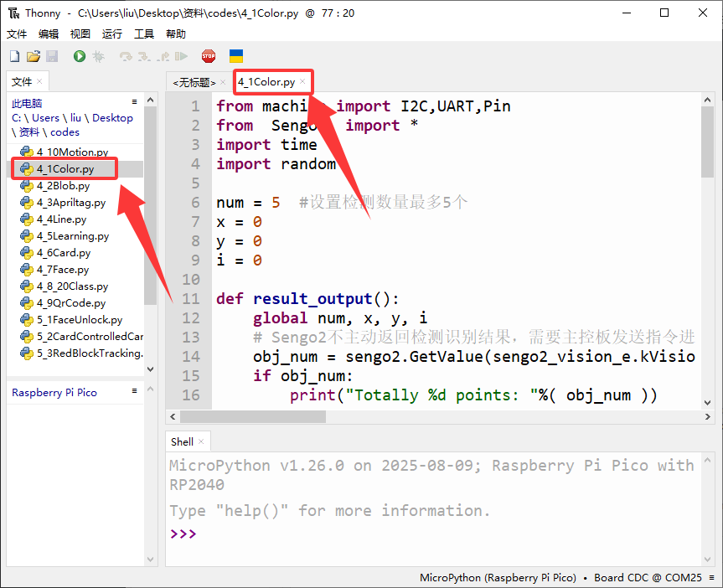Click the Python icon beside 5_1FaceUnlock.py
The width and height of the screenshot is (723, 588).
(27, 320)
